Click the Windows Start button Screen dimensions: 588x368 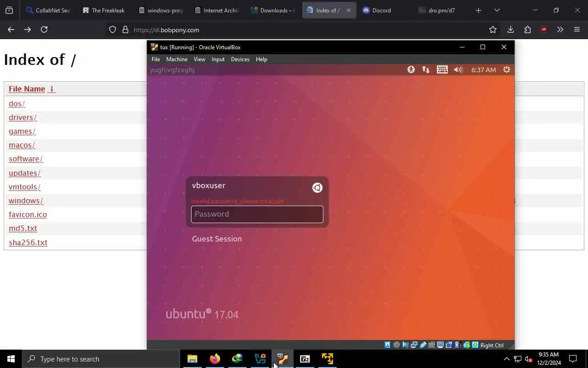point(11,359)
